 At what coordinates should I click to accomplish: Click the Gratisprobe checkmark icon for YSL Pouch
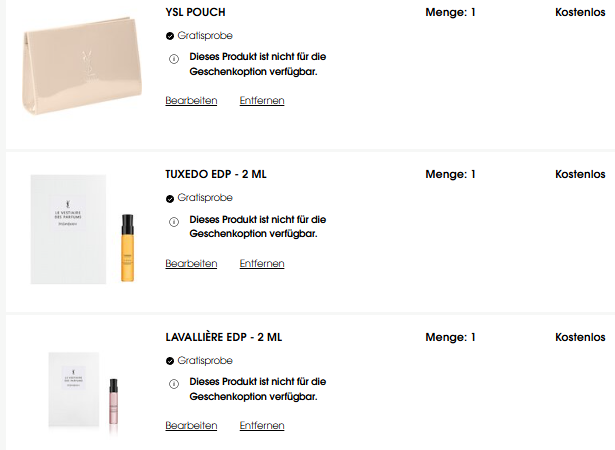coord(170,36)
